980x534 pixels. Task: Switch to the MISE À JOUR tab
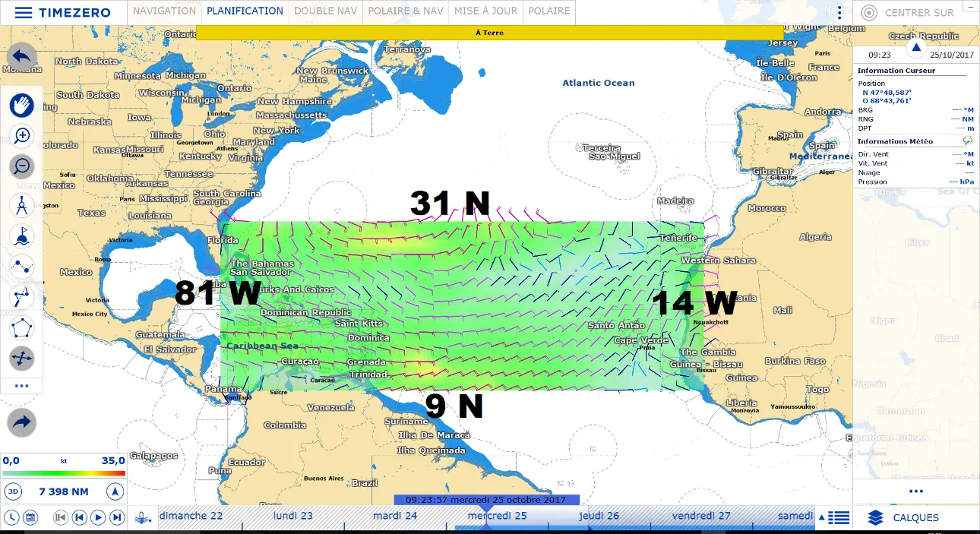click(485, 11)
